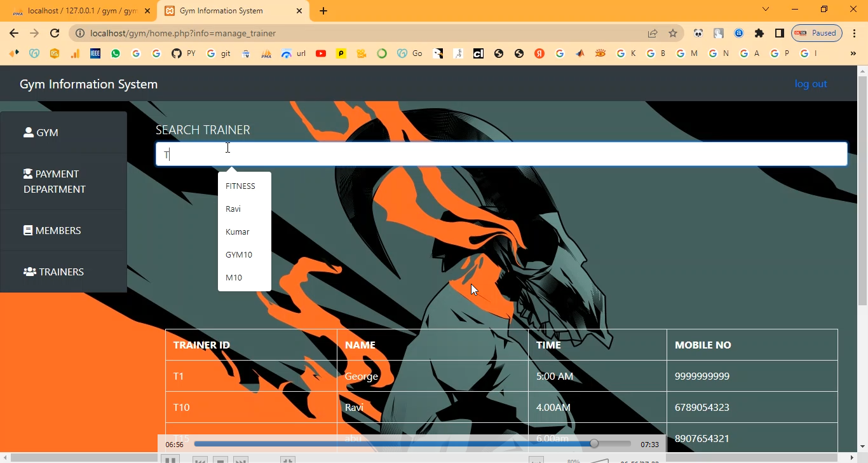Toggle the browser side panel button
Screen dimensions: 868x463
tap(779, 33)
